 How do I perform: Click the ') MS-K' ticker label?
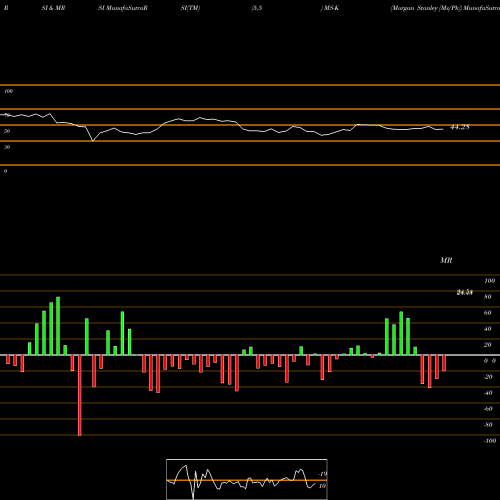point(330,8)
